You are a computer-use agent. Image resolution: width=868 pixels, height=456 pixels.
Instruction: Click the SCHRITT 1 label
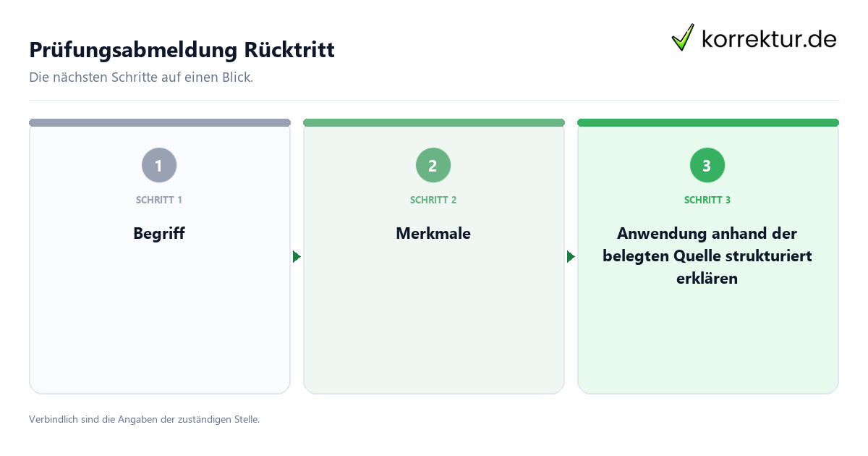pyautogui.click(x=159, y=200)
